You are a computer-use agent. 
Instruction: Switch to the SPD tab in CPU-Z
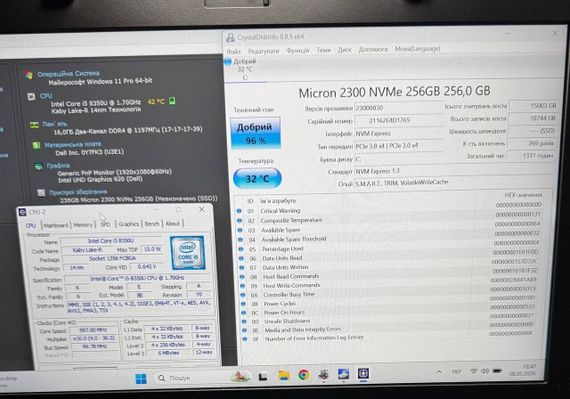tap(105, 225)
